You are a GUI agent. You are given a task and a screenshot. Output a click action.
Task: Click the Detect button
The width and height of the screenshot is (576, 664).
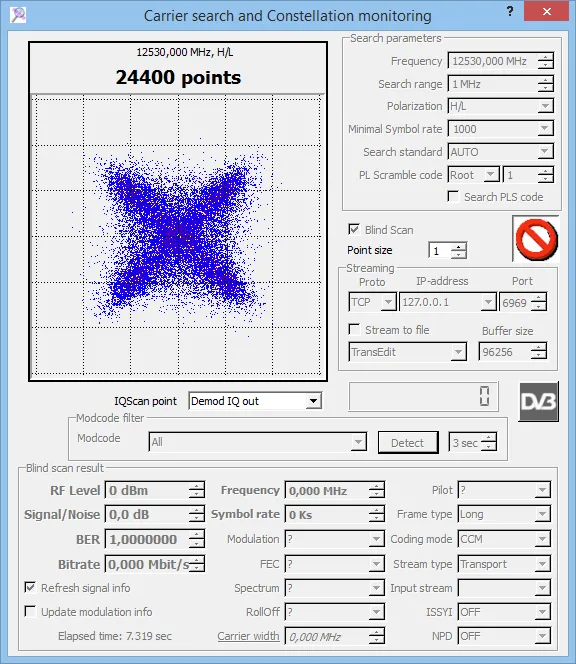pos(408,443)
